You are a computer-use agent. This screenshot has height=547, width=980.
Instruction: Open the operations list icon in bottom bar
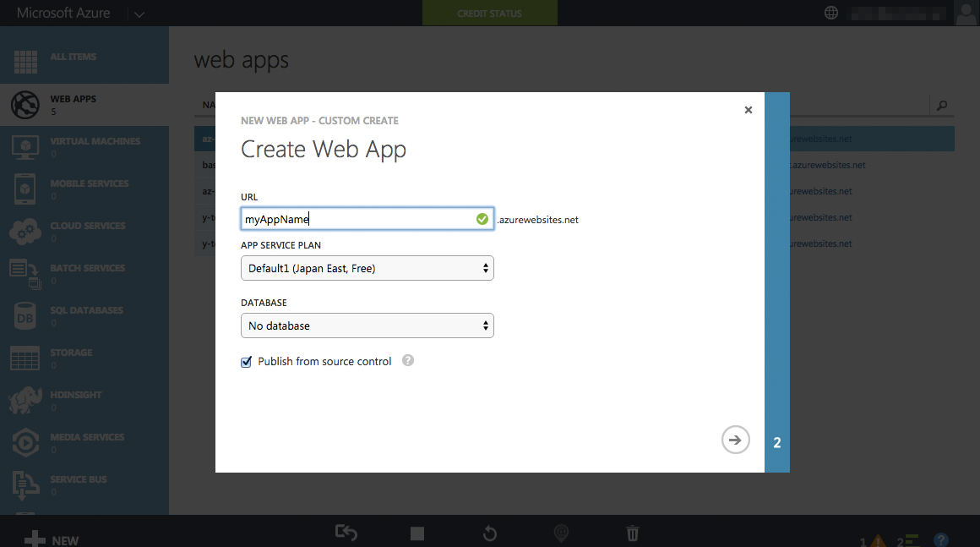(912, 540)
